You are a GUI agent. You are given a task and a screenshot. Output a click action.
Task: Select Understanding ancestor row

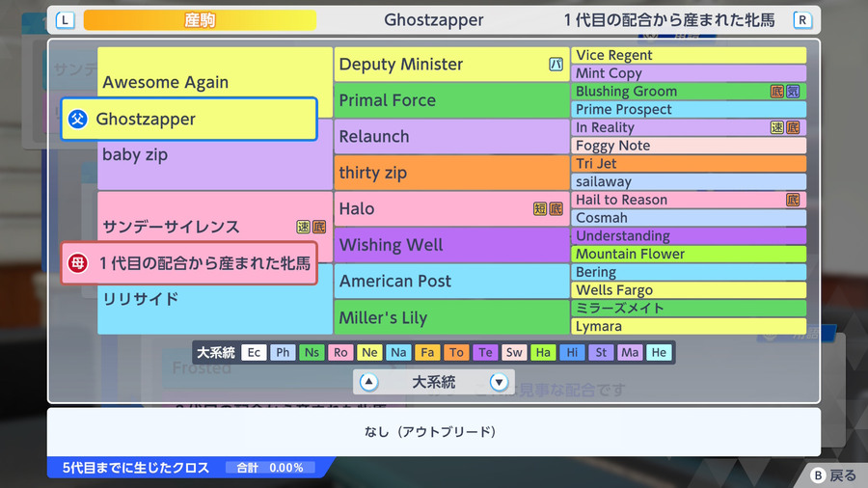coord(689,235)
